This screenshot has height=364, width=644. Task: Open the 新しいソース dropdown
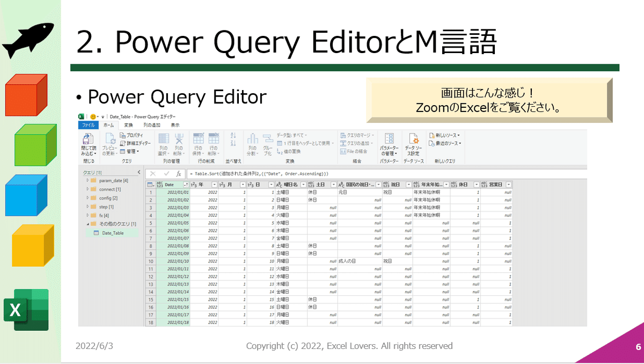(445, 136)
